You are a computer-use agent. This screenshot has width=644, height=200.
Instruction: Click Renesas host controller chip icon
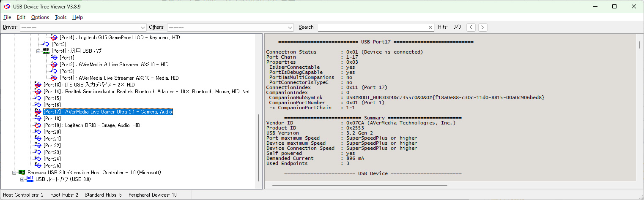coord(22,172)
